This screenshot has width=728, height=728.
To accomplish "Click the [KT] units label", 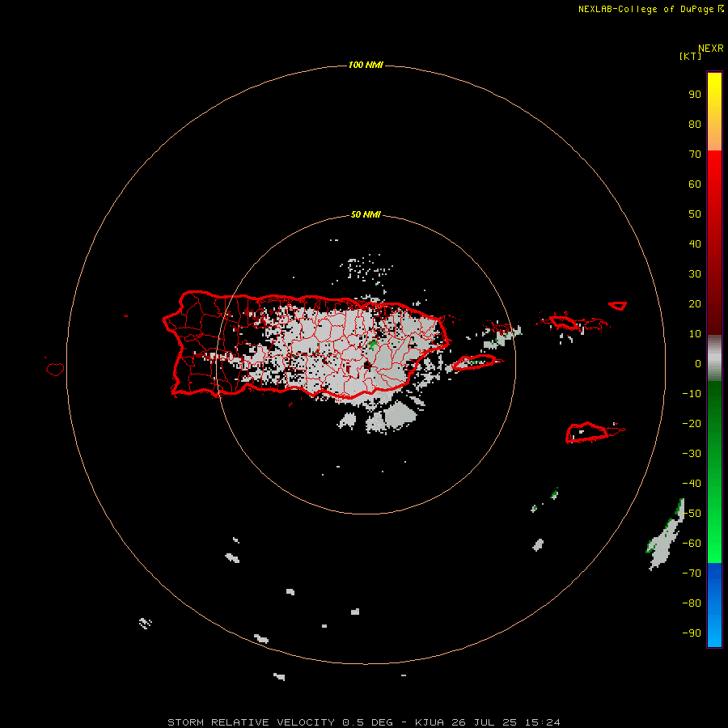I will [x=690, y=56].
